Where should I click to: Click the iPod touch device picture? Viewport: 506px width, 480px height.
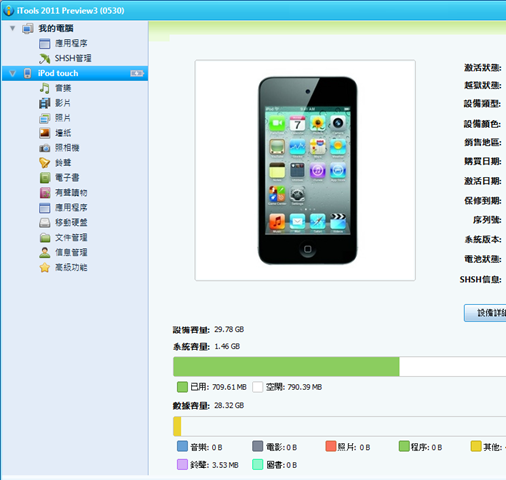[308, 170]
